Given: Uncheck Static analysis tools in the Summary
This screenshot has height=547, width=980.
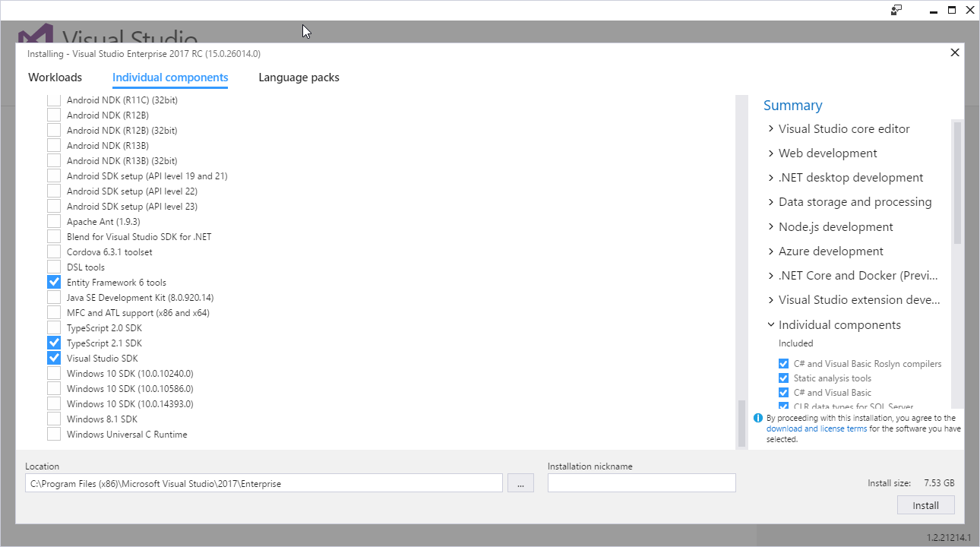Looking at the screenshot, I should (x=783, y=378).
